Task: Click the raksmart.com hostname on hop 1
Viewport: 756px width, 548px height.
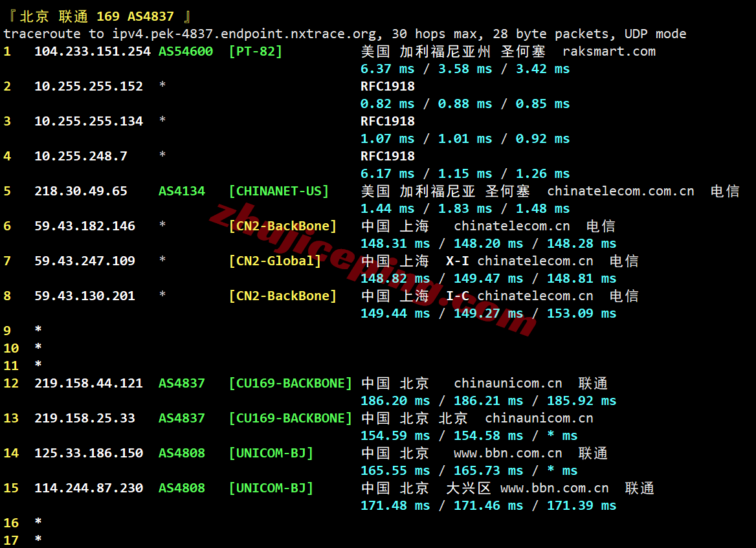Action: point(608,51)
